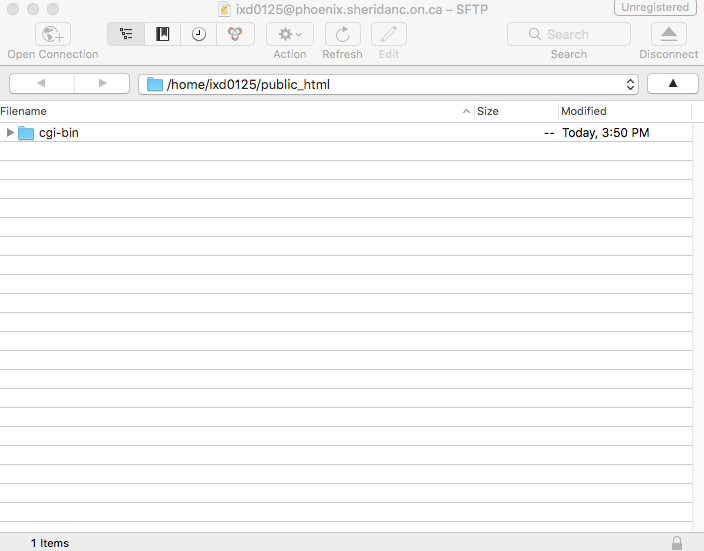Click the Open Connection globe icon

[52, 34]
